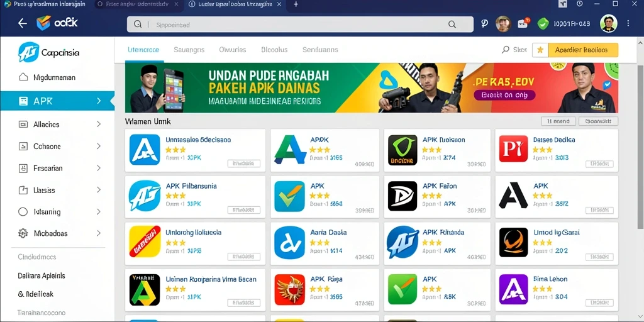
Task: Click the Slret search link
Action: (x=514, y=50)
